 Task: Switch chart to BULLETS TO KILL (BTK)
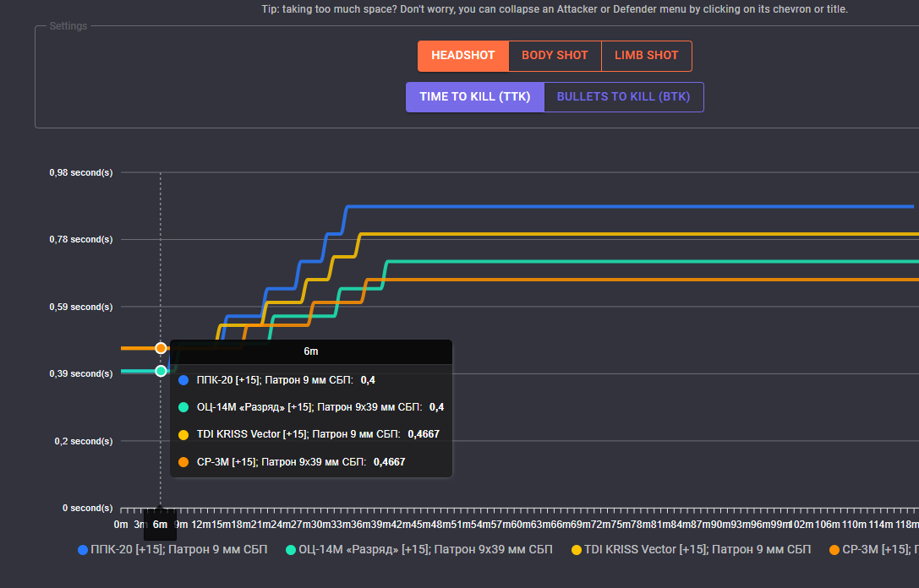(x=624, y=96)
